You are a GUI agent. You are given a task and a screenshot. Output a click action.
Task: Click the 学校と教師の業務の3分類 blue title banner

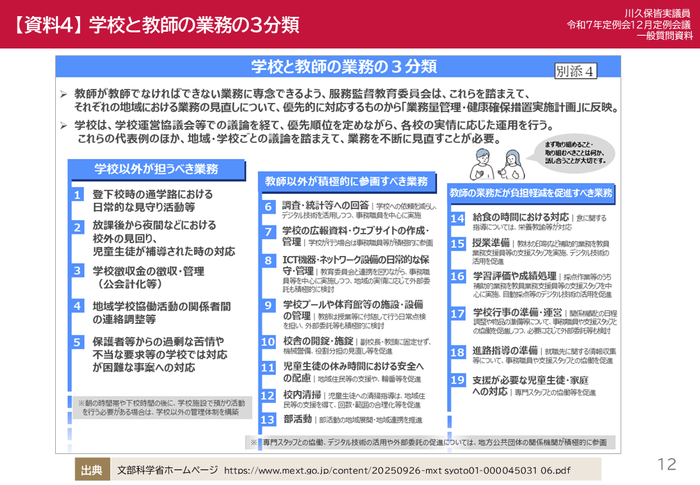[343, 67]
